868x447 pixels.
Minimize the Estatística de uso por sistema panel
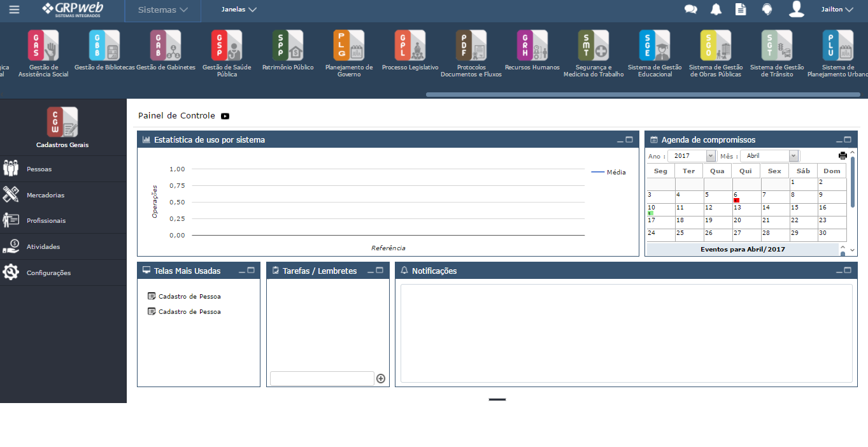pos(620,140)
